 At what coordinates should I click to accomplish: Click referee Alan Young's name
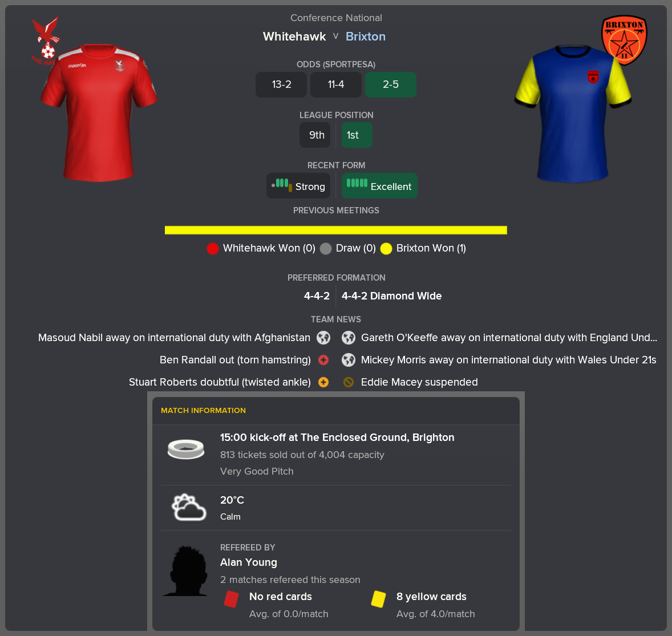coord(249,562)
